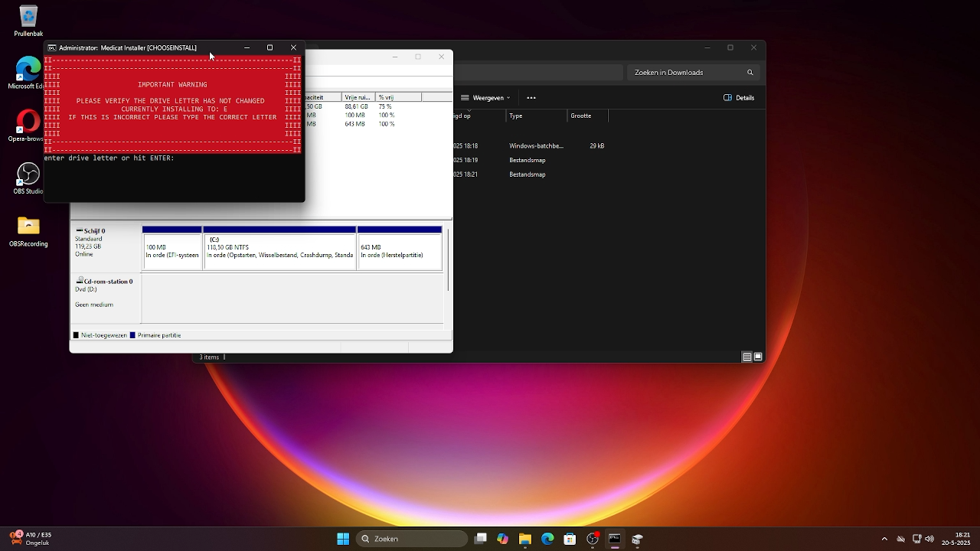Click the search magnifier in File Explorer
The height and width of the screenshot is (551, 980).
pos(750,73)
